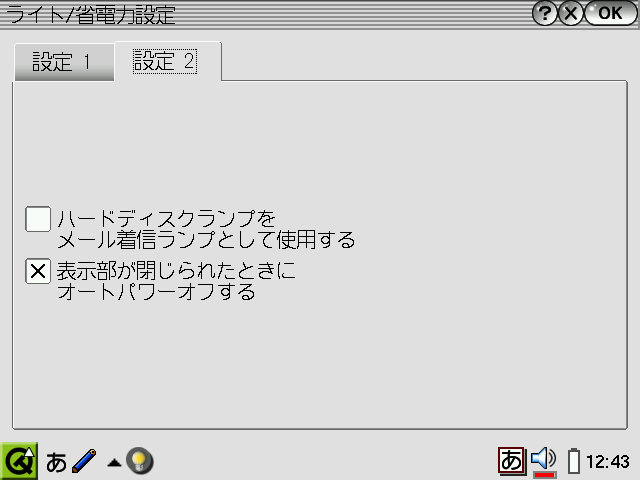Click the 12:43 clock in the taskbar
The image size is (640, 480).
point(608,462)
